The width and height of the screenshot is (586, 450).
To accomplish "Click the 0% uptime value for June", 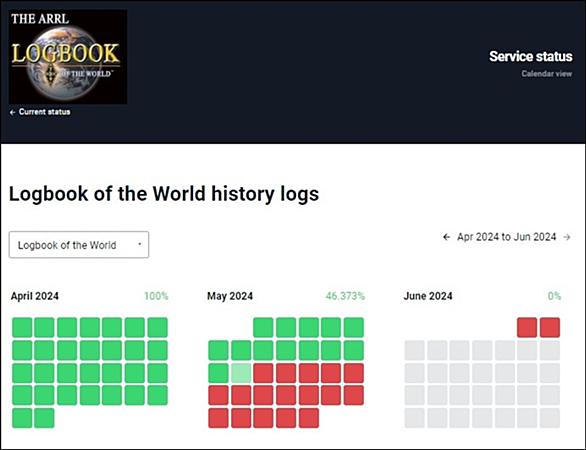I will (x=554, y=296).
